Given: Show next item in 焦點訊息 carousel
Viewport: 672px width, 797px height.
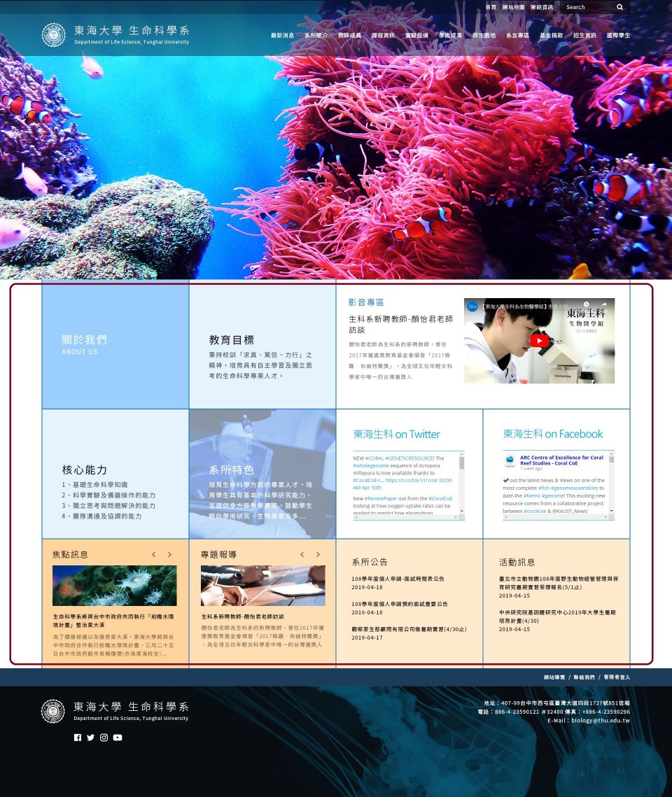Looking at the screenshot, I should (x=169, y=555).
